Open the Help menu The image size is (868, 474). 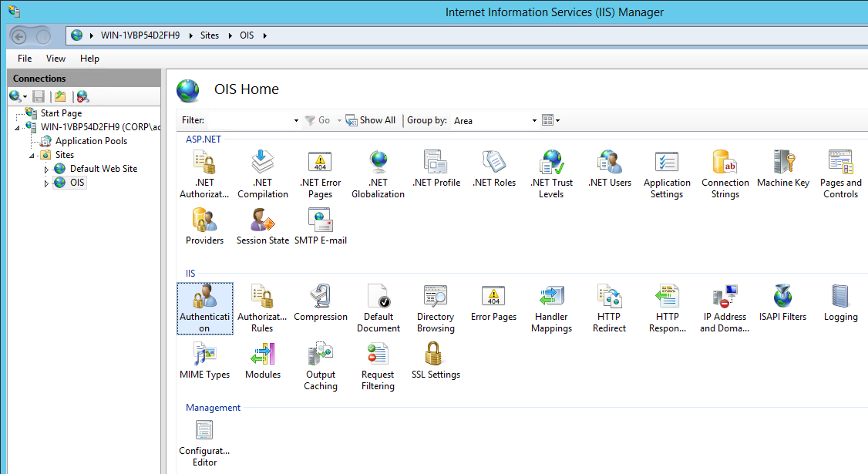(x=89, y=58)
